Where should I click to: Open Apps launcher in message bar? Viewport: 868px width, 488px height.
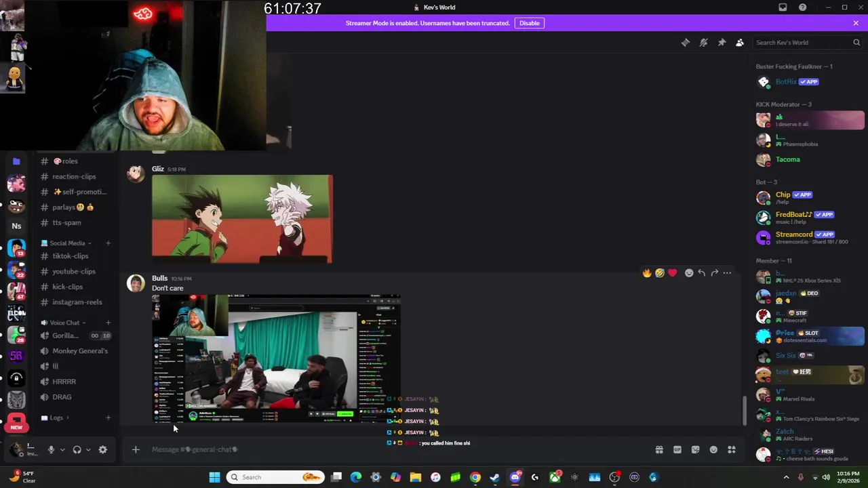pyautogui.click(x=732, y=449)
